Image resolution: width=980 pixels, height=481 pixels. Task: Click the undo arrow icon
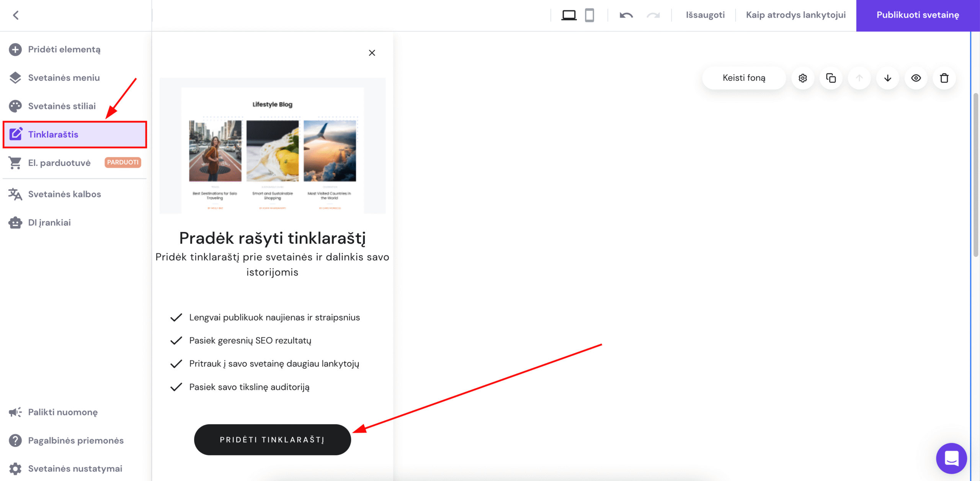[626, 15]
